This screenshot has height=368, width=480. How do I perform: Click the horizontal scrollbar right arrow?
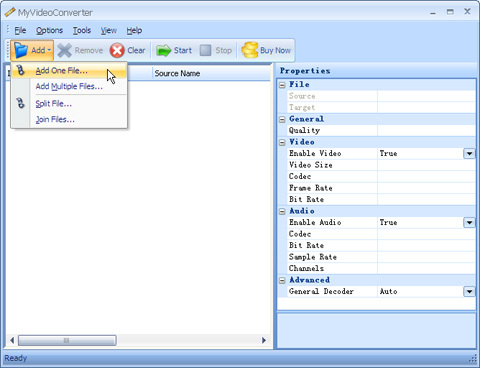(x=264, y=340)
